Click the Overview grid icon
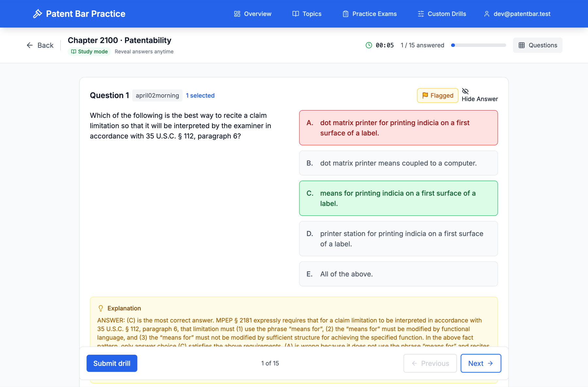The height and width of the screenshot is (387, 588). [x=237, y=14]
